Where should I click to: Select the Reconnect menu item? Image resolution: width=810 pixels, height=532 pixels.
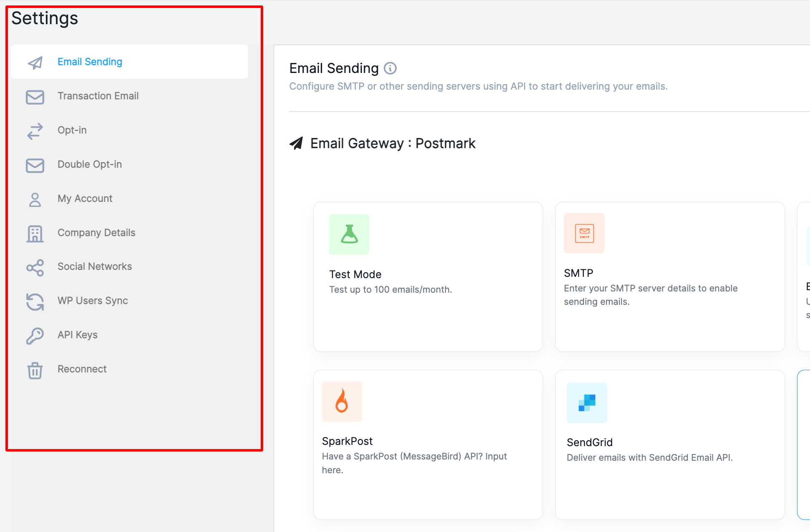point(82,369)
